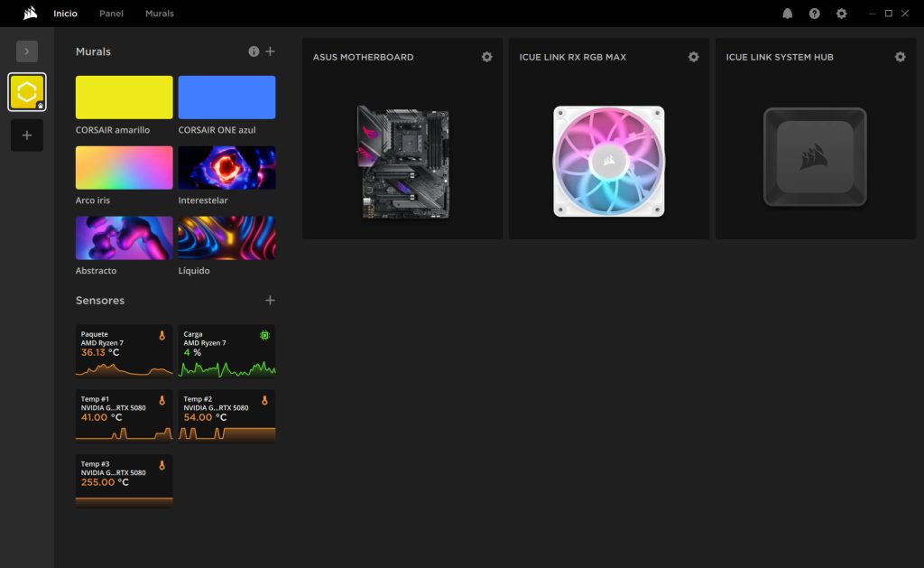Click the CORSAIR amarillo label
The image size is (924, 568).
113,130
